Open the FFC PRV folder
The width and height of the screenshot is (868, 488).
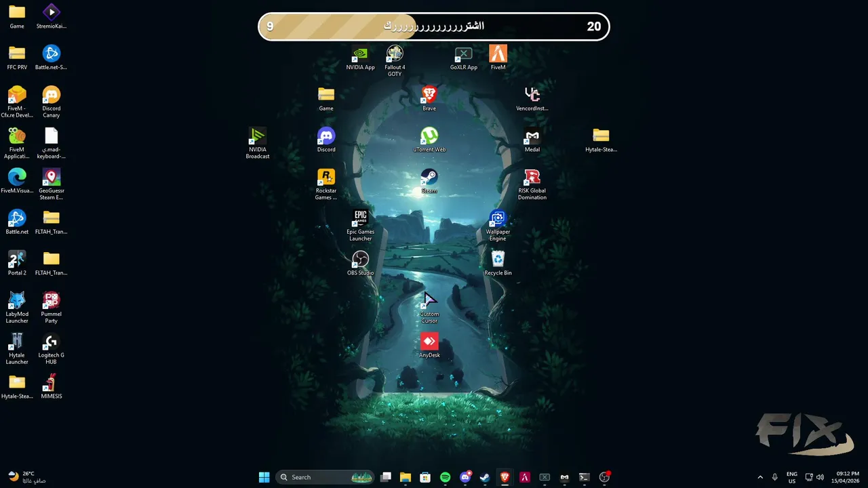tap(17, 58)
